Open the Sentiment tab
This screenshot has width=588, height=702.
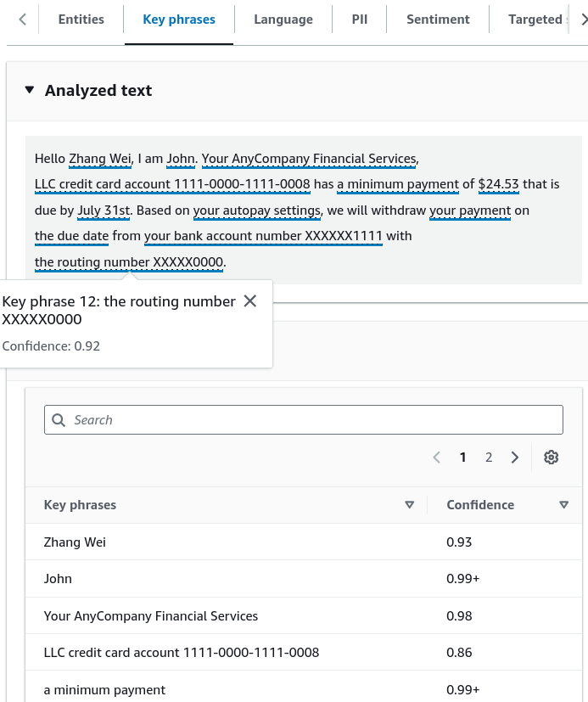coord(438,20)
